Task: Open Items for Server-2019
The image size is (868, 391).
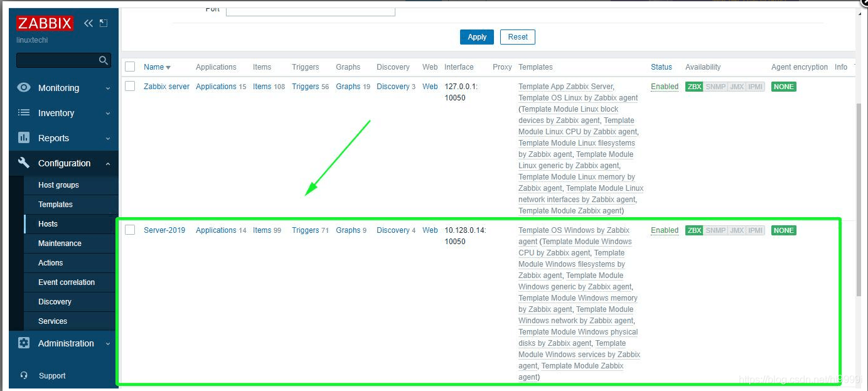Action: tap(262, 230)
